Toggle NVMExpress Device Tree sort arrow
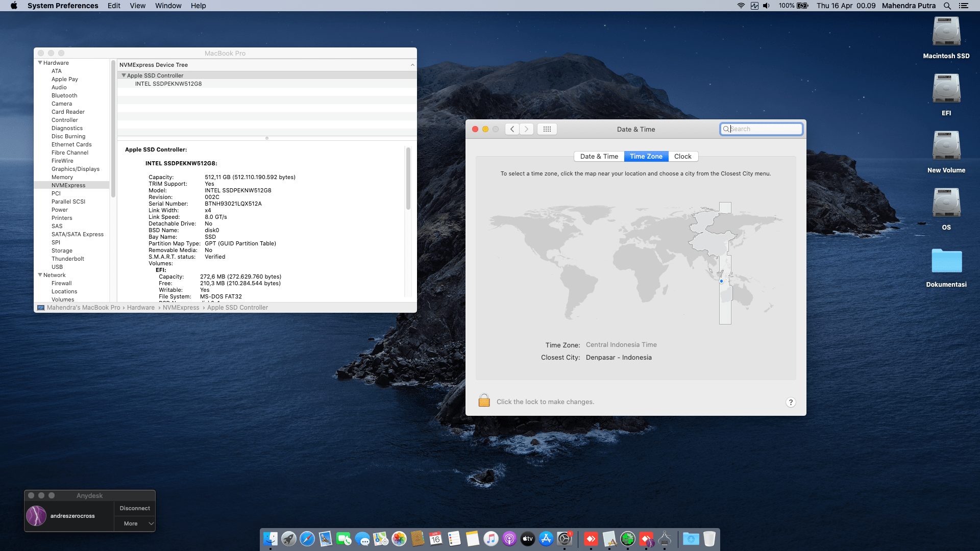The width and height of the screenshot is (980, 551). [x=412, y=65]
